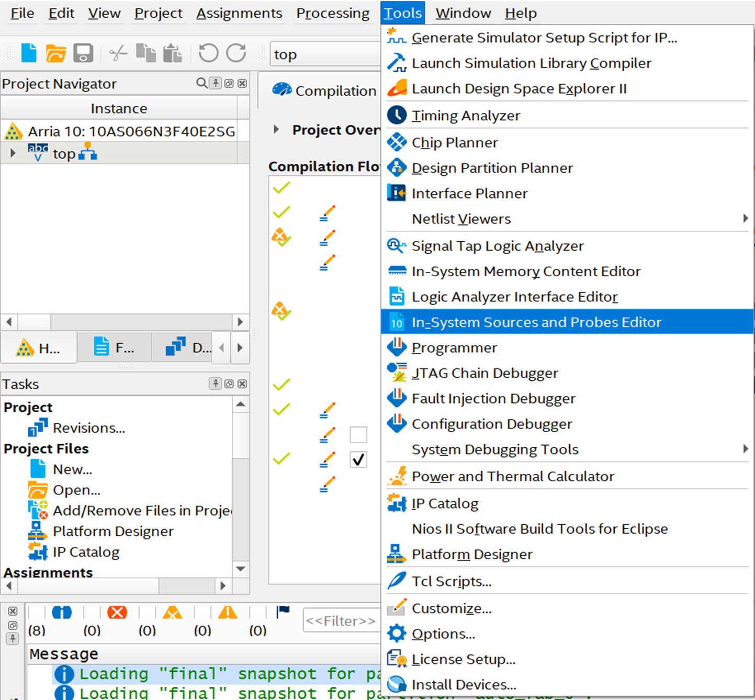Open the Window menu
This screenshot has height=700, width=755.
click(463, 13)
